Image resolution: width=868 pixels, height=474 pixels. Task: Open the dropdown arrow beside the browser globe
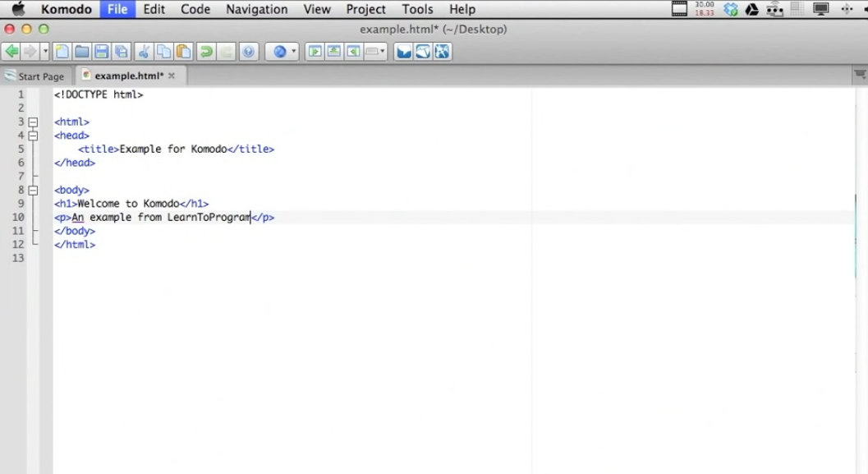pos(294,52)
